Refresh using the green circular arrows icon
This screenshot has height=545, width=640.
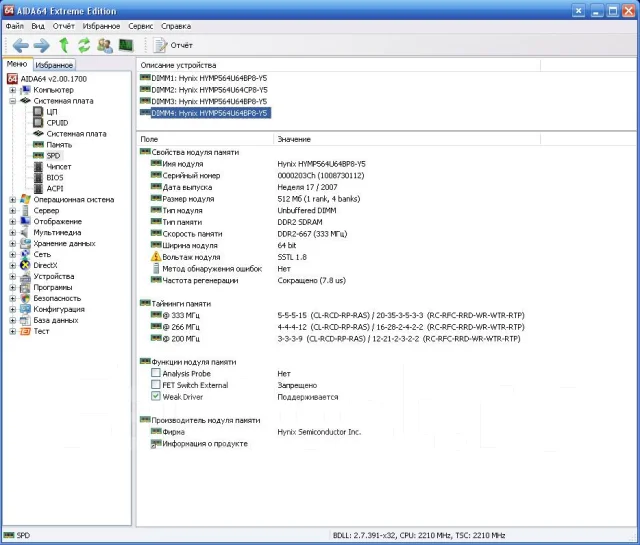pyautogui.click(x=84, y=45)
